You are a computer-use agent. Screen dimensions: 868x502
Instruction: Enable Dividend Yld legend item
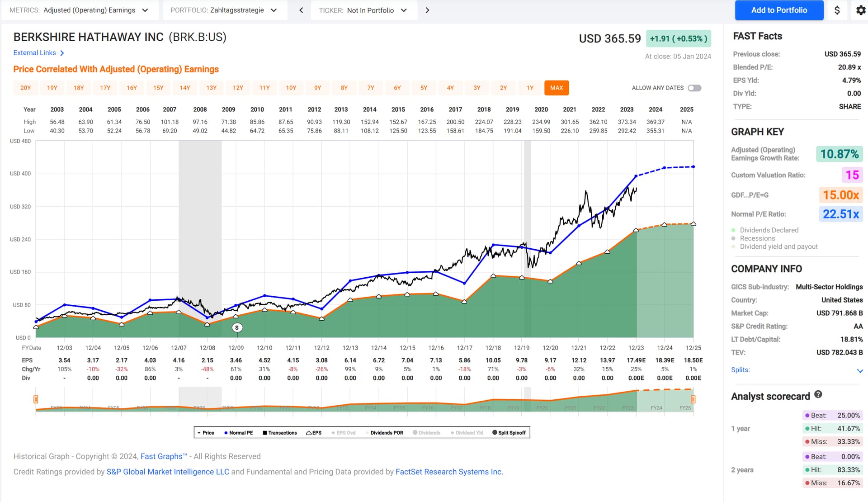(x=467, y=433)
